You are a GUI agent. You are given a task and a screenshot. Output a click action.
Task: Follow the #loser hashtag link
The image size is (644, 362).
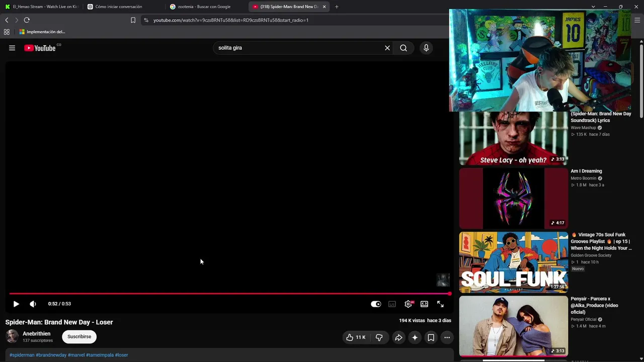pos(121,355)
